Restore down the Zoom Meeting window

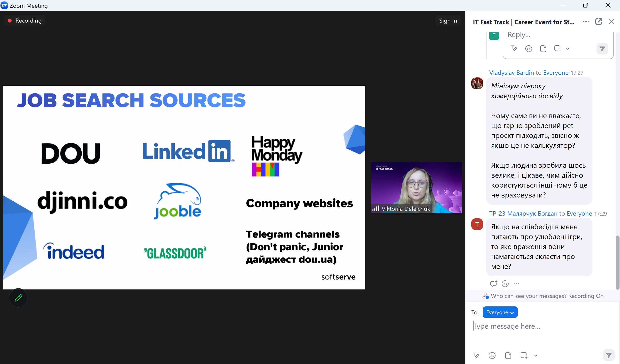(586, 5)
